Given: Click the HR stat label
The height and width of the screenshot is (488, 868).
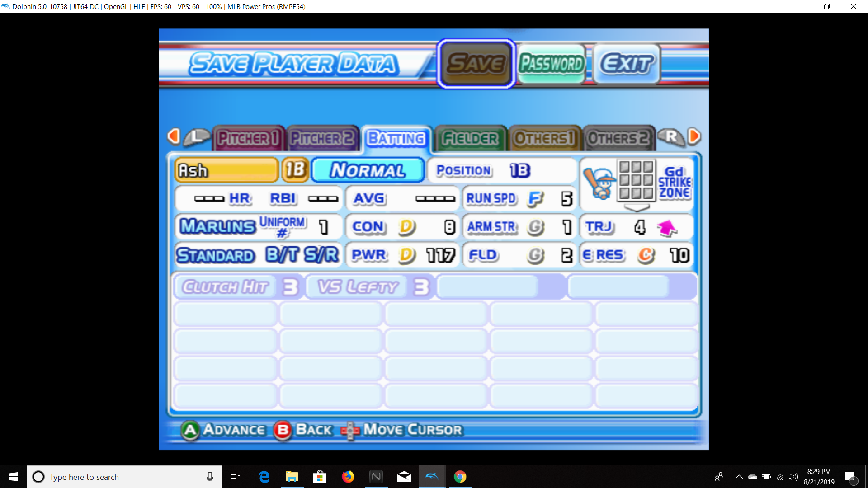Looking at the screenshot, I should (240, 198).
